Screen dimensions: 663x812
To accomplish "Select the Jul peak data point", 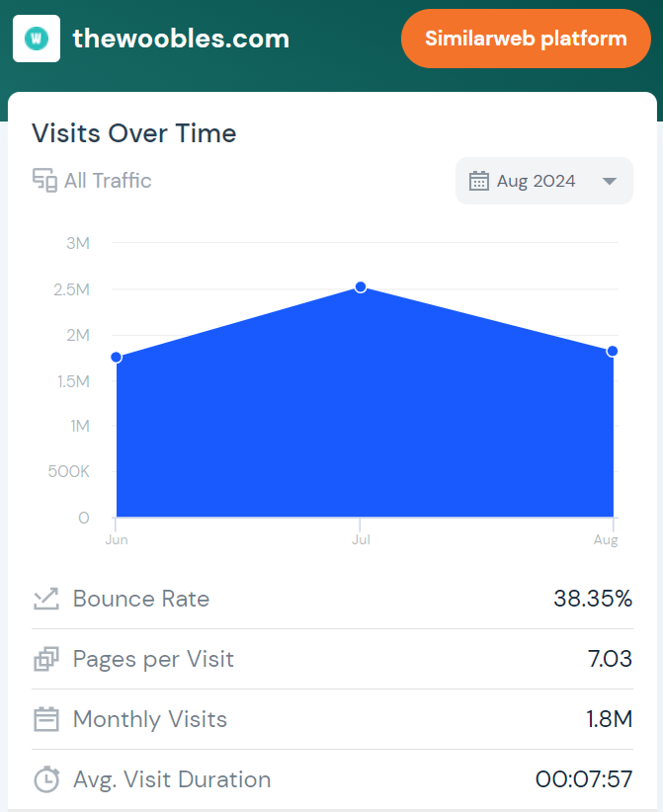I will (361, 286).
